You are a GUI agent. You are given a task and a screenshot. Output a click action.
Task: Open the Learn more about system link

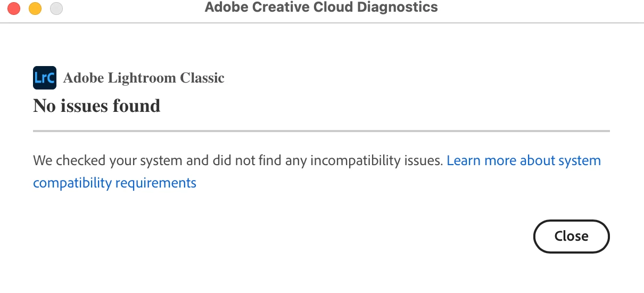pyautogui.click(x=524, y=160)
